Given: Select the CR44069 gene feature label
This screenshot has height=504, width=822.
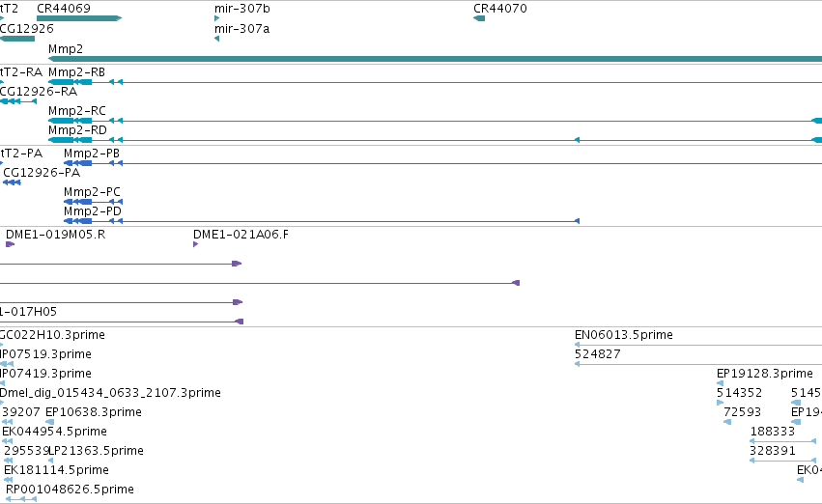Looking at the screenshot, I should 64,9.
